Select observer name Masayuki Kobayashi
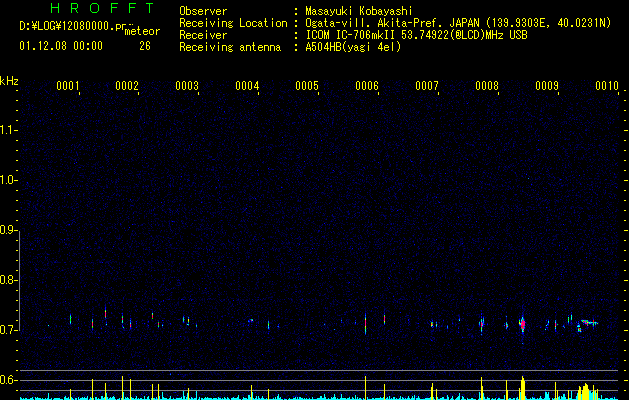629x400 pixels. pos(359,11)
